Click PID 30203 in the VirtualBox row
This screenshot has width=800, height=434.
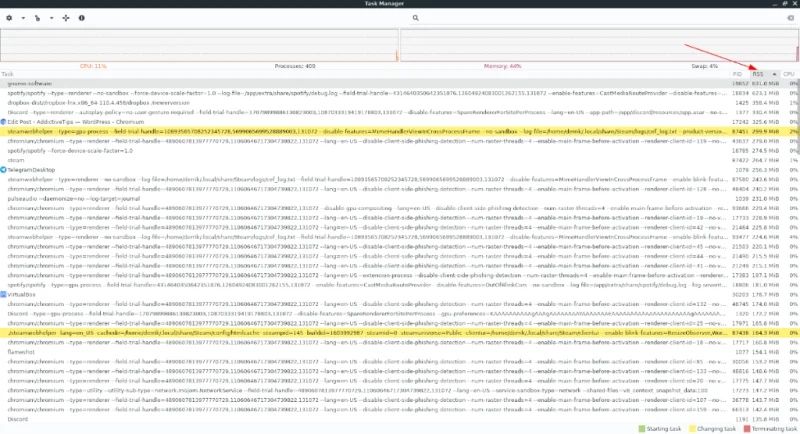740,294
